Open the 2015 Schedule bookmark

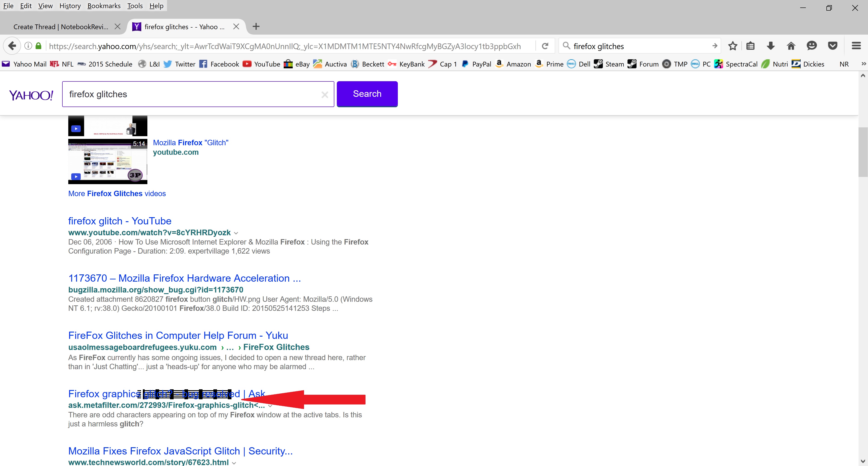[x=105, y=64]
